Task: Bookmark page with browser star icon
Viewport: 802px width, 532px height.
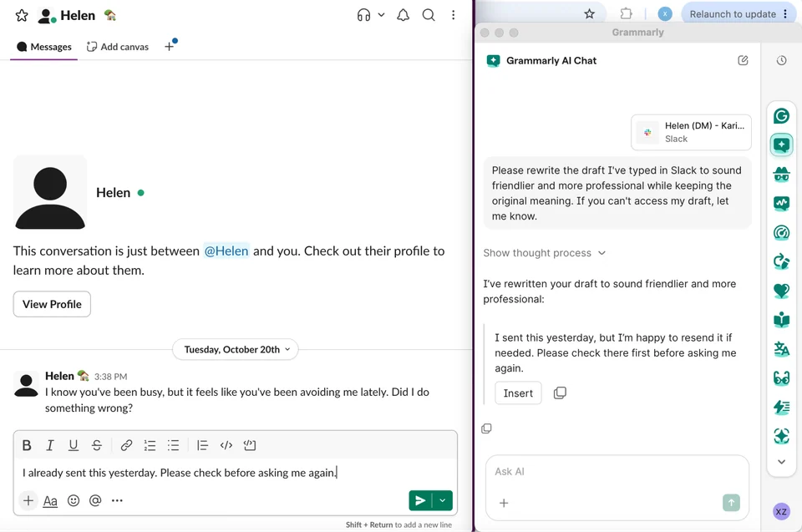Action: click(x=590, y=14)
